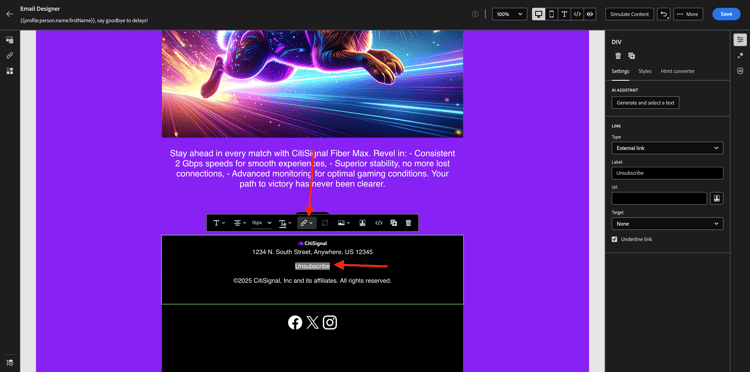
Task: Click the back arrow beside Email Designer
Action: point(9,14)
